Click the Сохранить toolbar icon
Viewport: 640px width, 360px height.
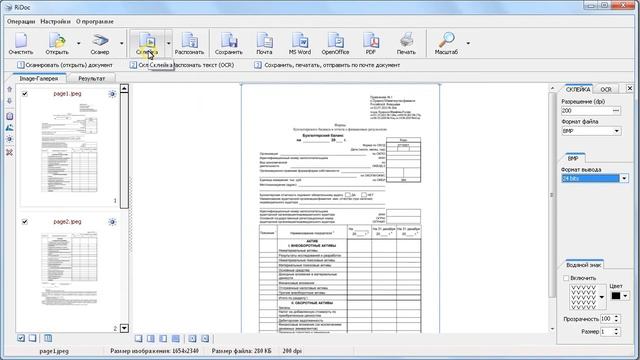pos(229,43)
